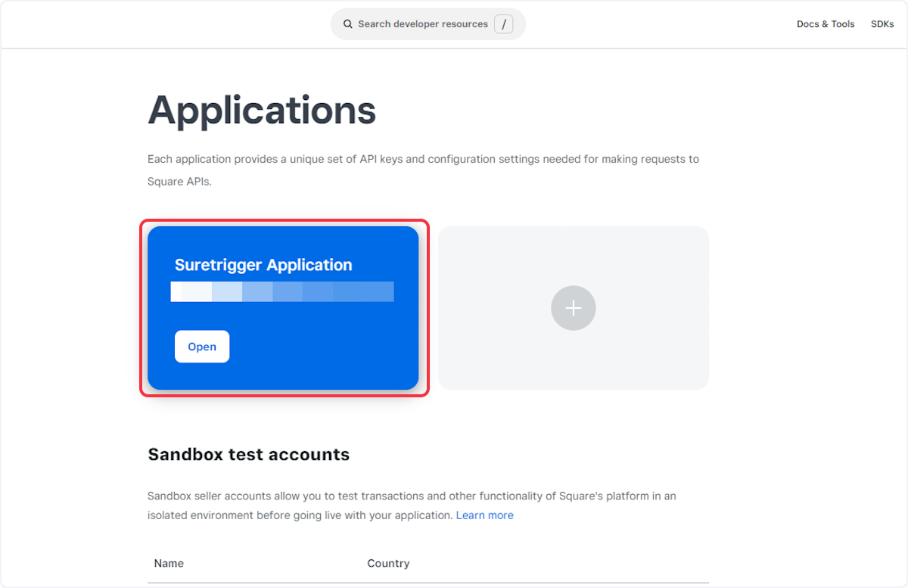908x588 pixels.
Task: Click the Search developer resources field
Action: (424, 23)
